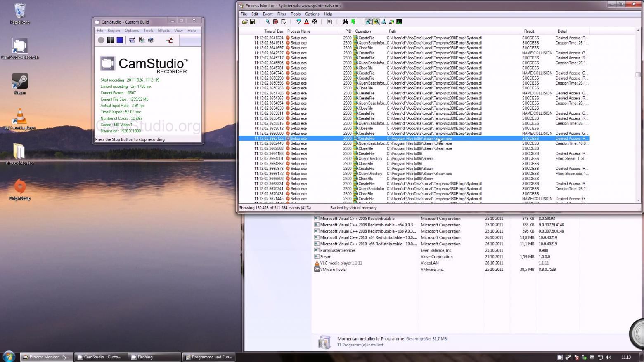Click the Time of Day column header
Screen dimensions: 644x362
point(274,31)
